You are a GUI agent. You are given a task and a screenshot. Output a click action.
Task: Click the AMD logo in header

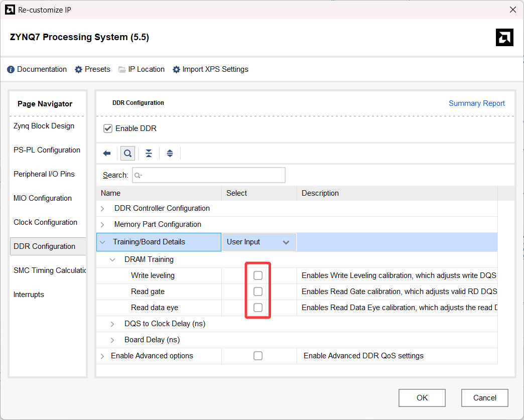coord(504,38)
